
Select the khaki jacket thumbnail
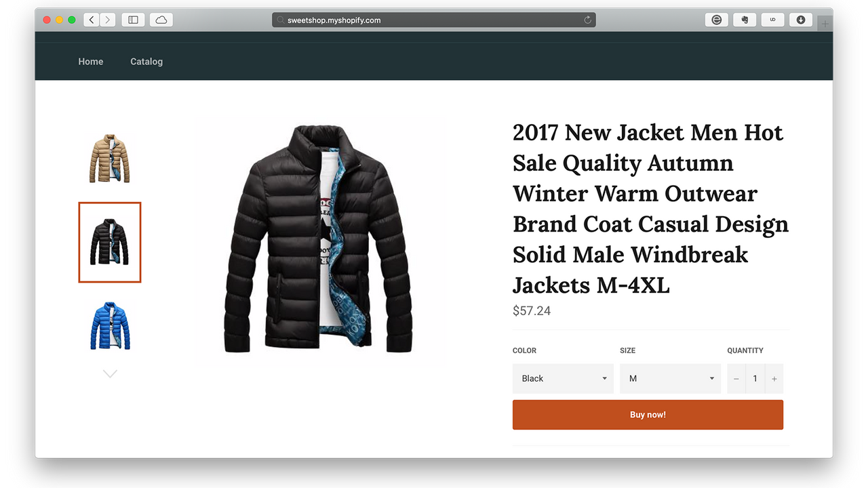110,158
